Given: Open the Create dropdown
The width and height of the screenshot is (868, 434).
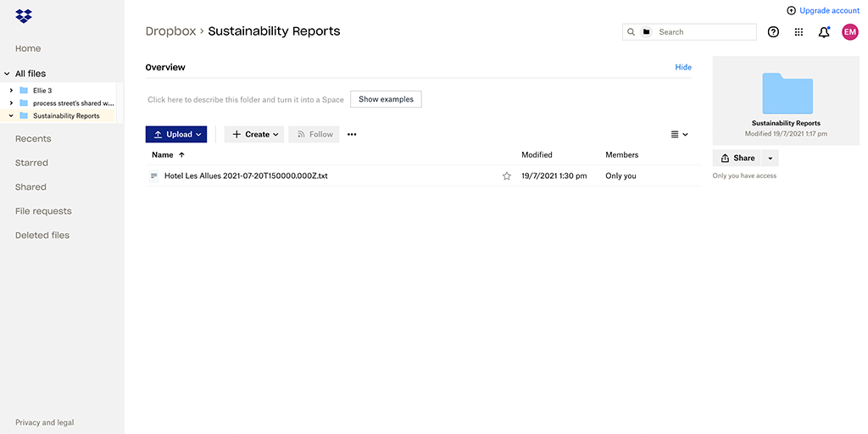Looking at the screenshot, I should click(254, 135).
